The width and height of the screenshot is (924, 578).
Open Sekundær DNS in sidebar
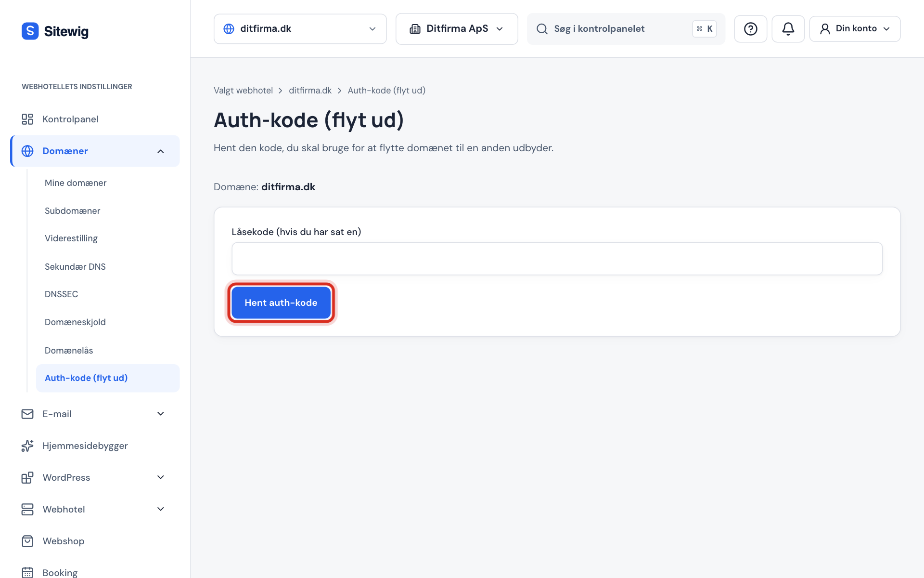[x=108, y=266]
